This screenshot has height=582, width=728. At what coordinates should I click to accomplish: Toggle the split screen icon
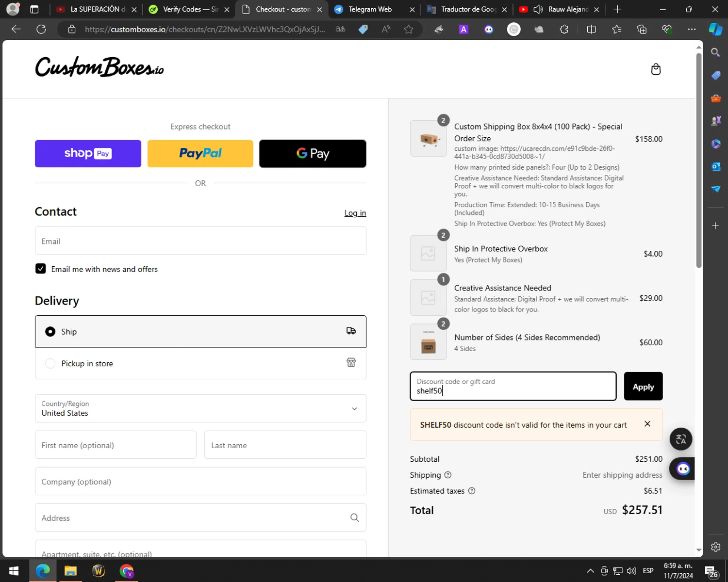[591, 29]
